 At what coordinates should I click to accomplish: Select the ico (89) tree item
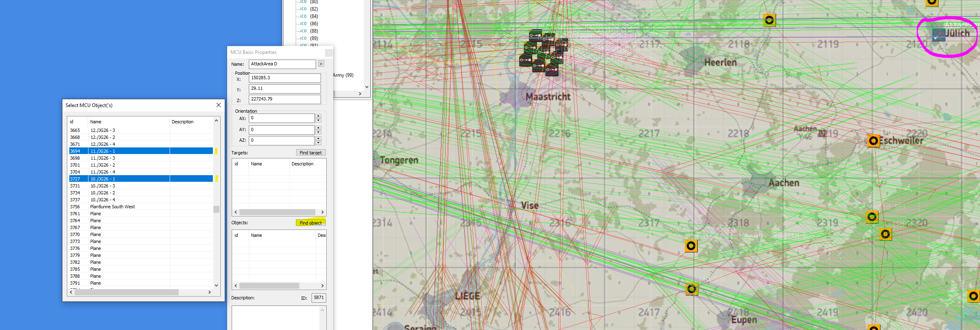pos(309,38)
